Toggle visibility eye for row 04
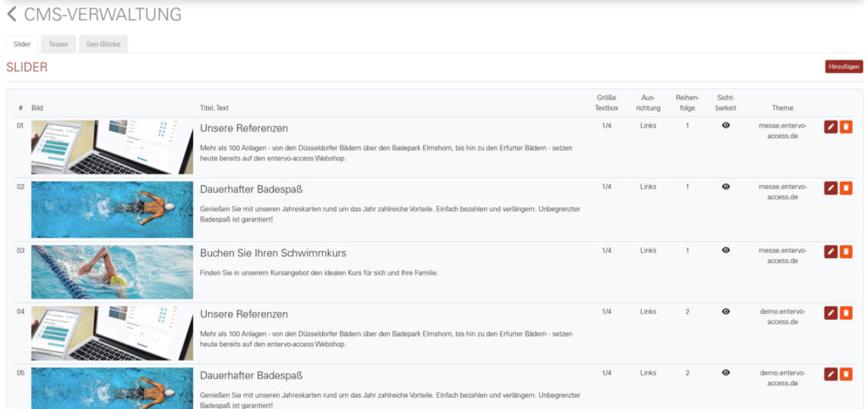 [x=726, y=311]
